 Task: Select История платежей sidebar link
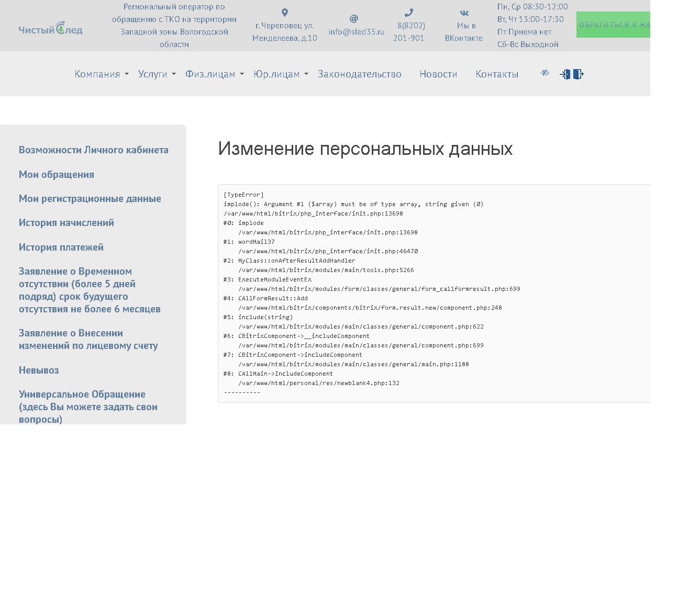click(61, 247)
